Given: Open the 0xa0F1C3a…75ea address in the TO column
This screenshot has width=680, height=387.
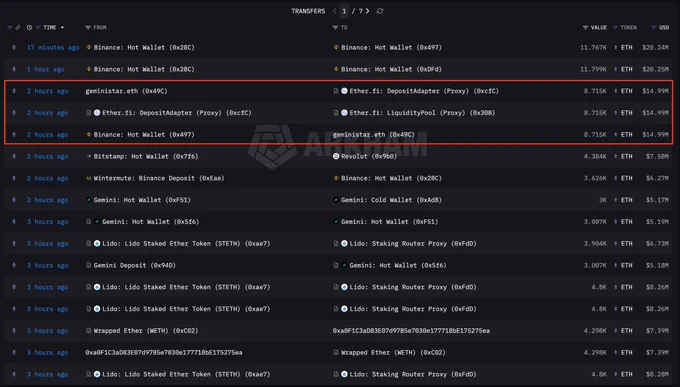Looking at the screenshot, I should point(411,331).
